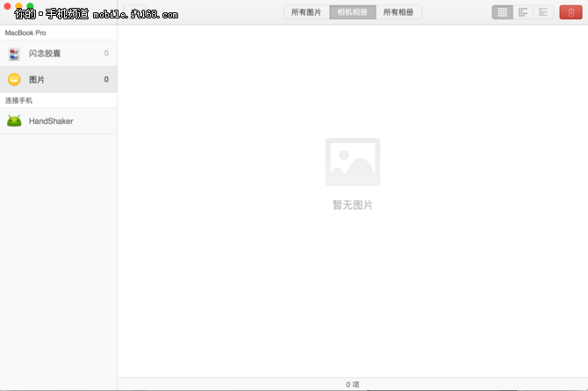Screen dimensions: 588x391
Task: Switch to the 所有相册 tab
Action: click(x=398, y=12)
